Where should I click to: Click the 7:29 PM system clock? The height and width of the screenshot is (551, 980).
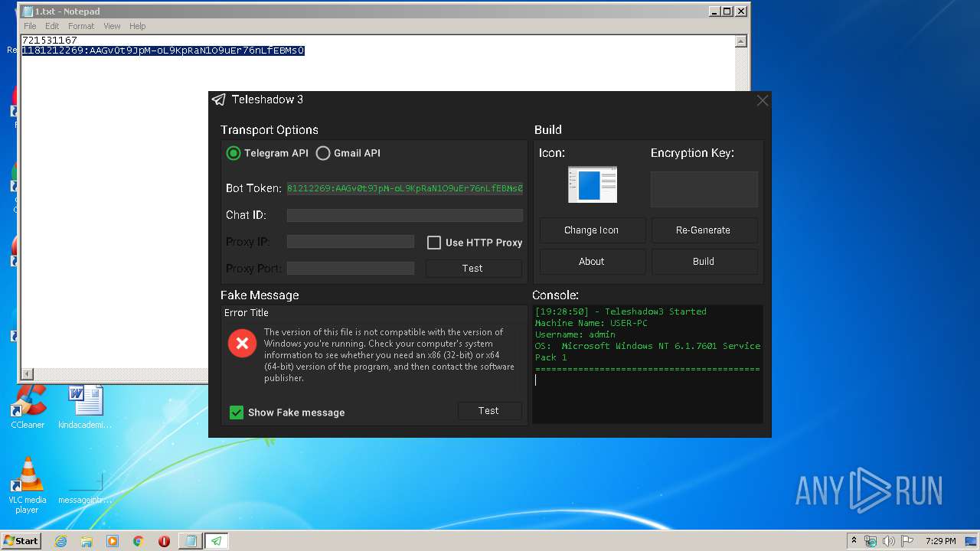(x=940, y=541)
